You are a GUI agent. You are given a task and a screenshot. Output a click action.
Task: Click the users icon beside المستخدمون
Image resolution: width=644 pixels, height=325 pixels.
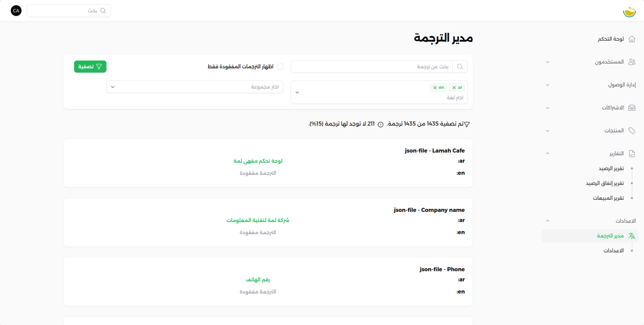(632, 62)
